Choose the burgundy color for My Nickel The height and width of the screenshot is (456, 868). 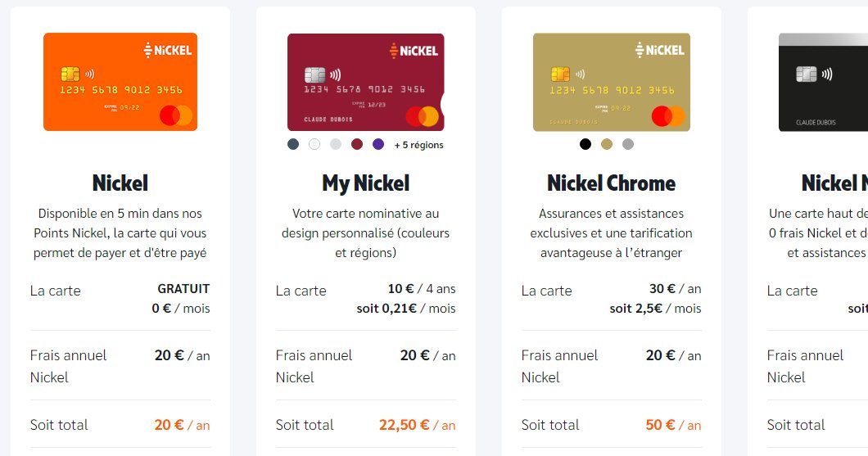pyautogui.click(x=357, y=144)
